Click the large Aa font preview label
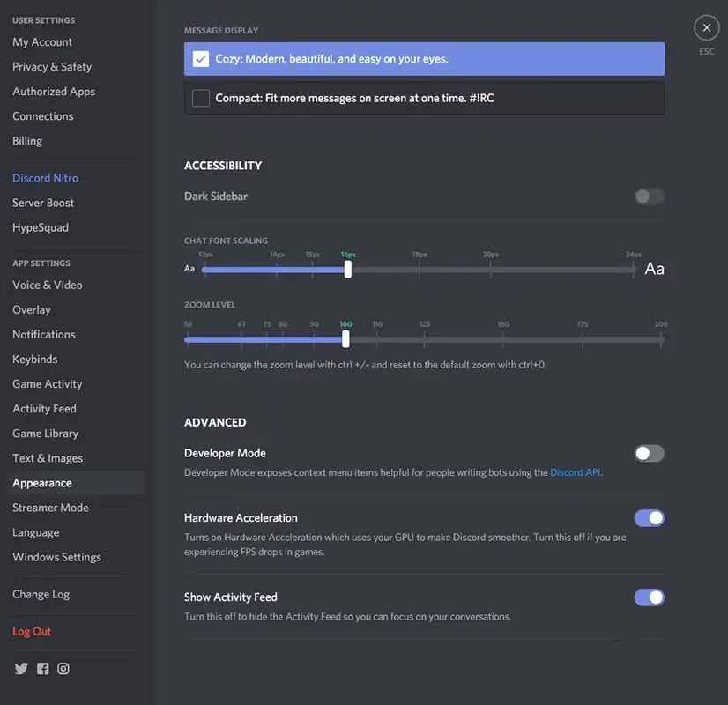 pyautogui.click(x=654, y=269)
